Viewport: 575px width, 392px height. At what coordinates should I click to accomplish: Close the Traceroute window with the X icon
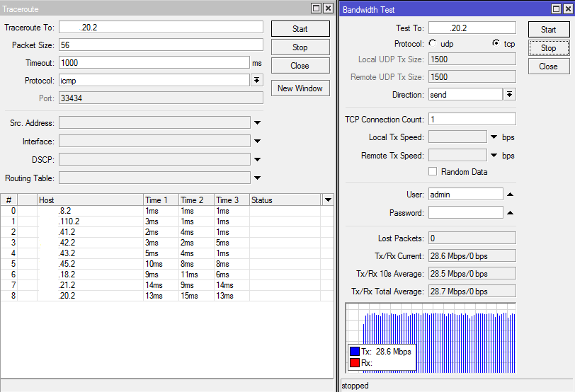pos(328,8)
